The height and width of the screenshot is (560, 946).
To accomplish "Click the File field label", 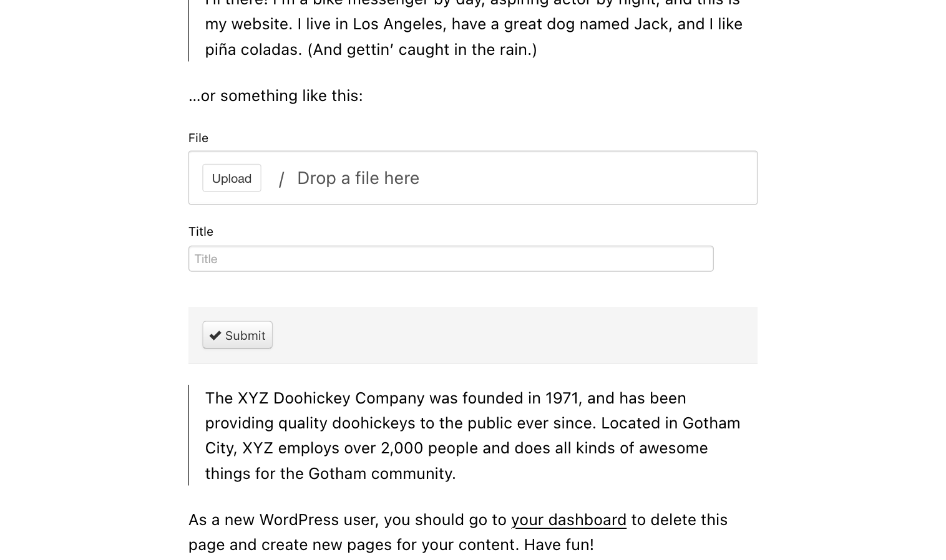I will 198,138.
